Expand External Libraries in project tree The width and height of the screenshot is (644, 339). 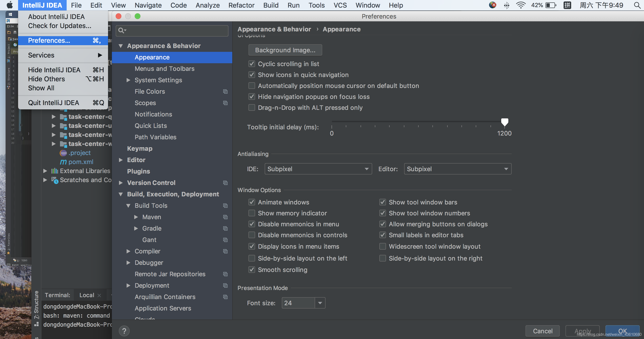[x=45, y=171]
